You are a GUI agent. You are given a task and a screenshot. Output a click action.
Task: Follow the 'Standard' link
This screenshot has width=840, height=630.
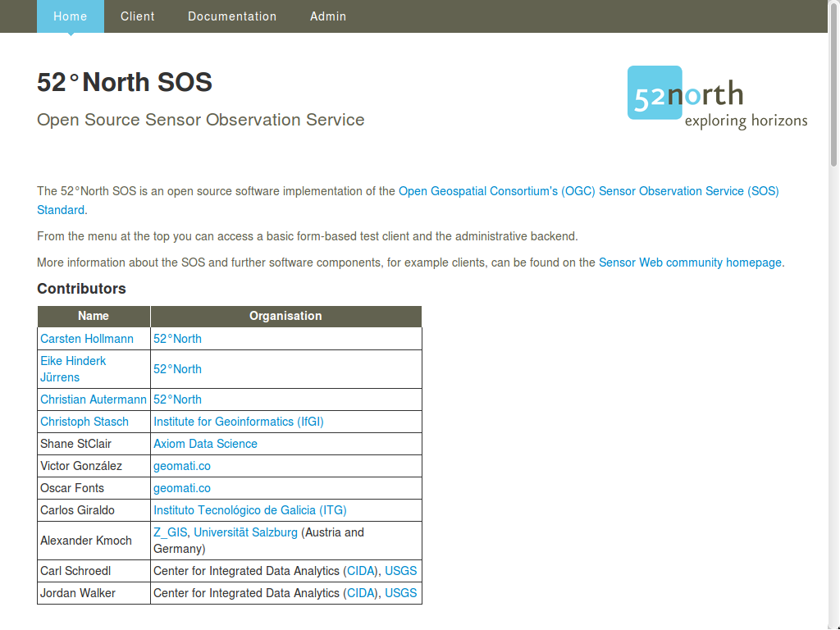click(61, 210)
